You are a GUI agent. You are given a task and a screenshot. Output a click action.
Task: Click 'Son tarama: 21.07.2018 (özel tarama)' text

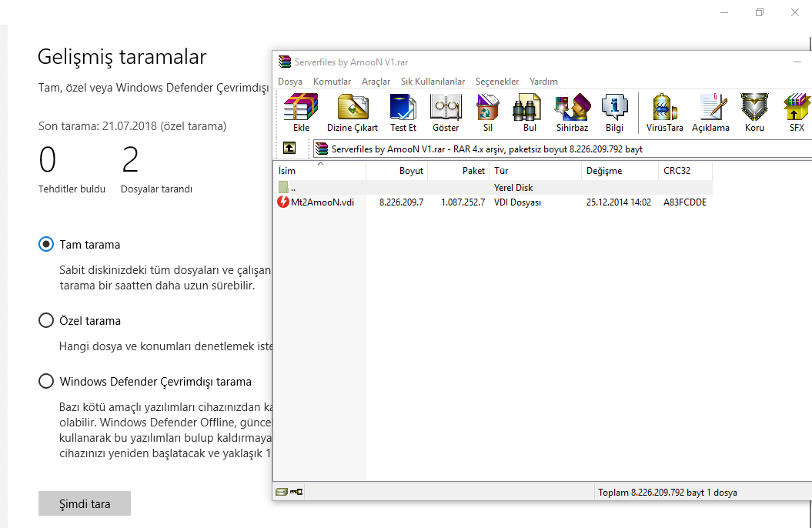132,126
